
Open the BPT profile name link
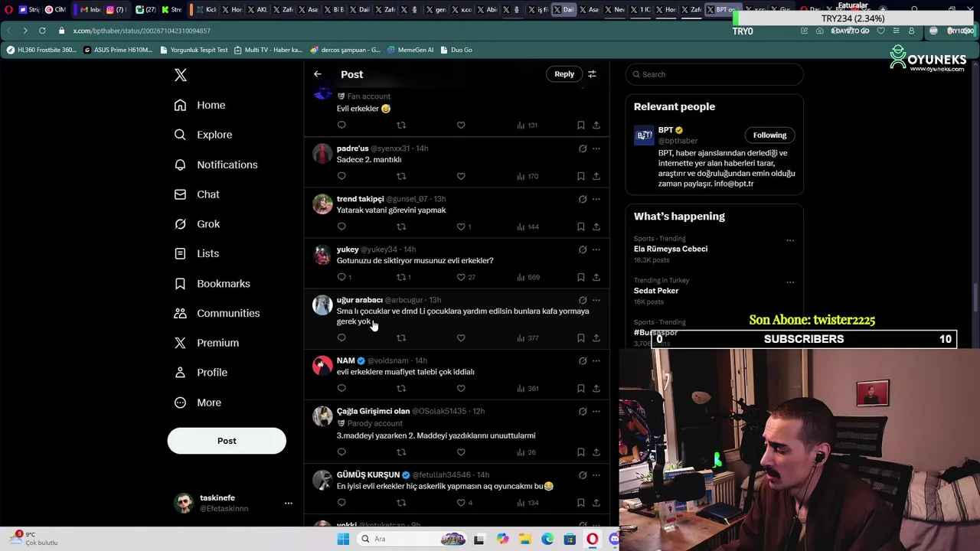[665, 130]
